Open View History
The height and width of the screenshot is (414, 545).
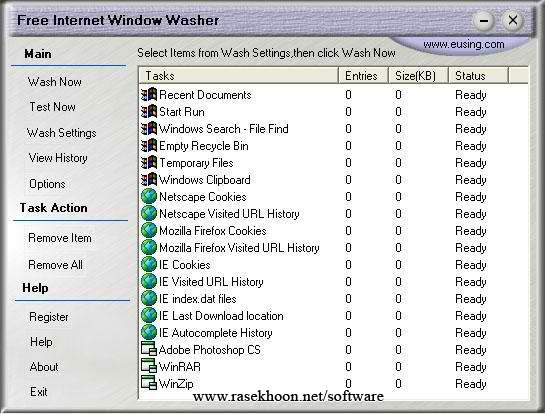point(58,158)
